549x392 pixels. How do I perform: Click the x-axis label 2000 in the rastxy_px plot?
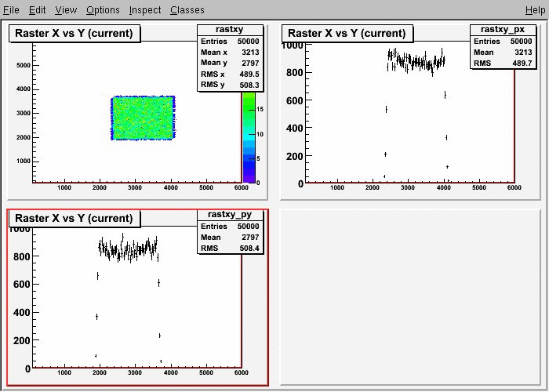373,187
